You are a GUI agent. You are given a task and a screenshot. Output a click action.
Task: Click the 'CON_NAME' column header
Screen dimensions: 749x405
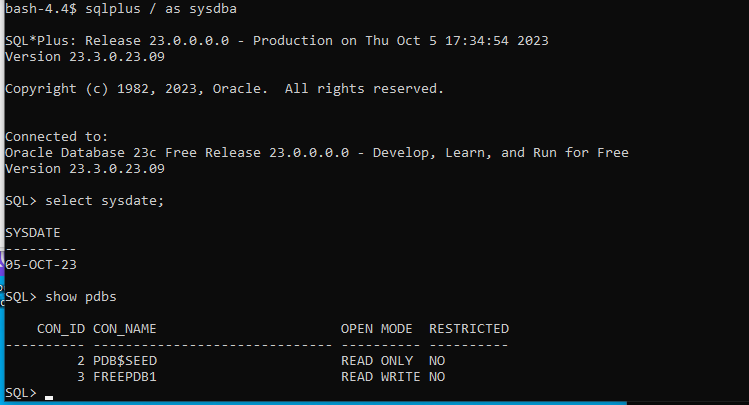point(125,329)
